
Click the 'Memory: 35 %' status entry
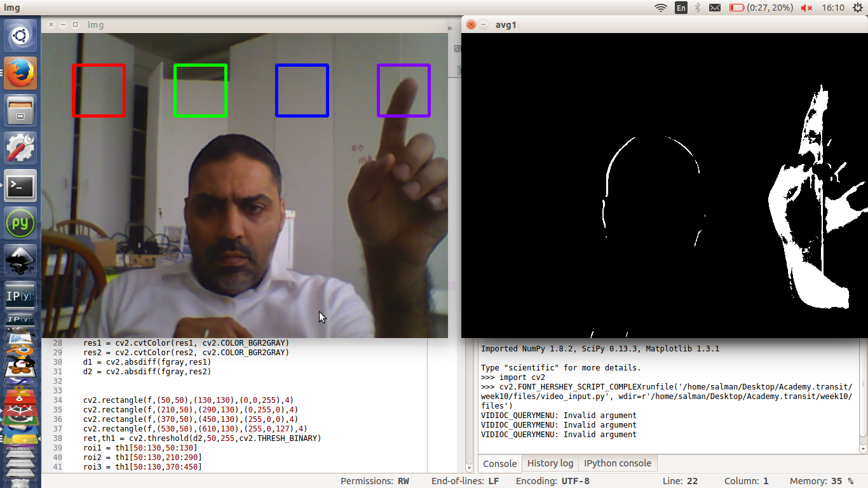tap(822, 481)
